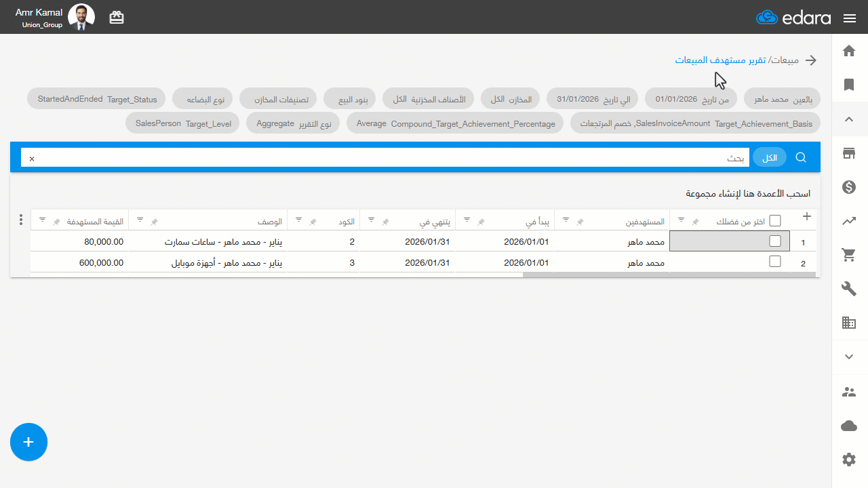Open filter menu for القيمة المستهدفة column
Screen dimensions: 868x488
[42, 220]
